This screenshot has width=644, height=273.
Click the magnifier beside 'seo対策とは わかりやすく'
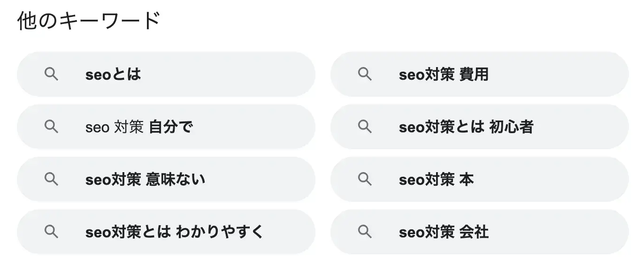[x=51, y=232]
